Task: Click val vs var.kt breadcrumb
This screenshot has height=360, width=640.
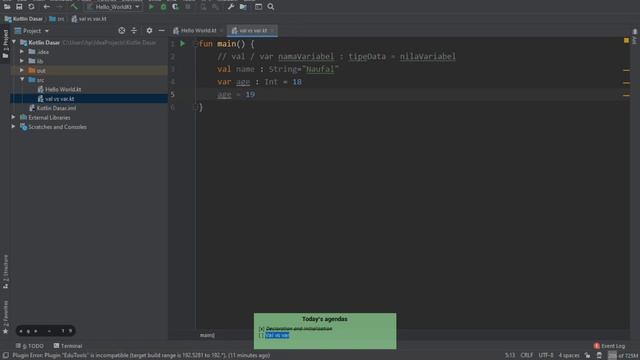Action: click(x=89, y=19)
